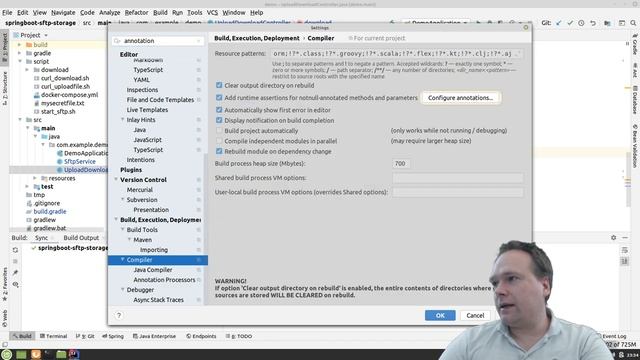The height and width of the screenshot is (360, 640).
Task: Select Java Compiler in settings tree
Action: (x=153, y=269)
